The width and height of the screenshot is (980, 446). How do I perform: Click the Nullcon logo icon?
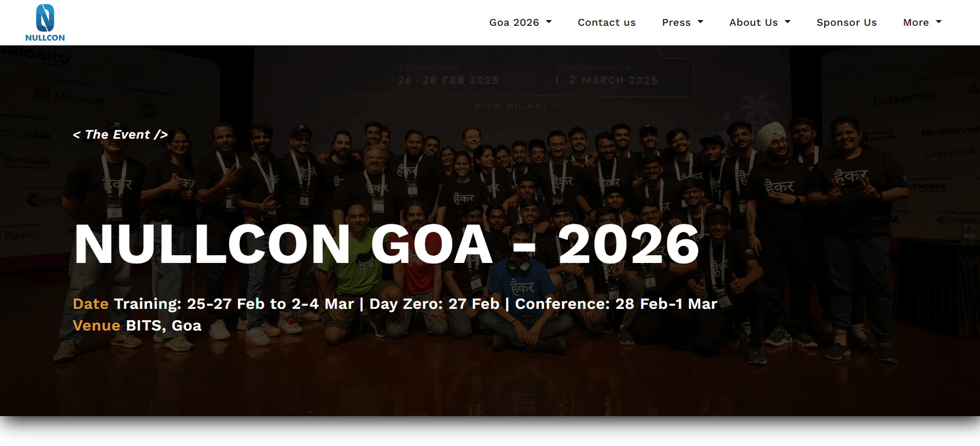(x=45, y=18)
